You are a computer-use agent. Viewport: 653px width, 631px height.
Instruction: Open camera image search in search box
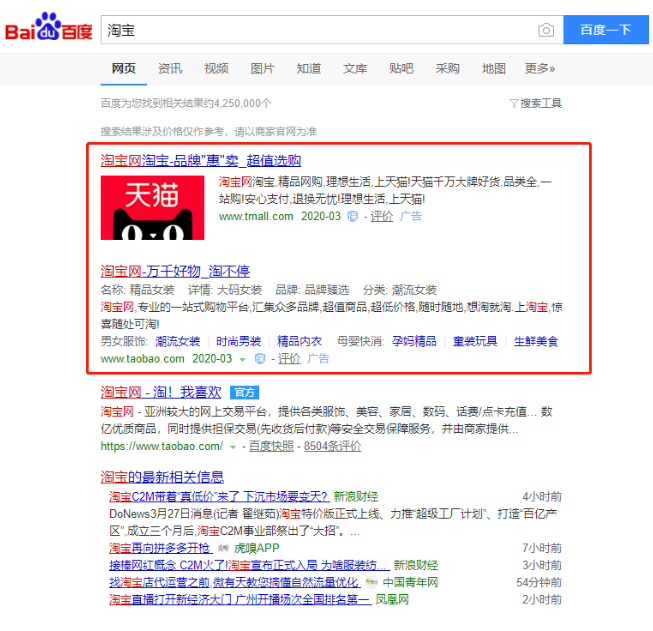pyautogui.click(x=546, y=30)
